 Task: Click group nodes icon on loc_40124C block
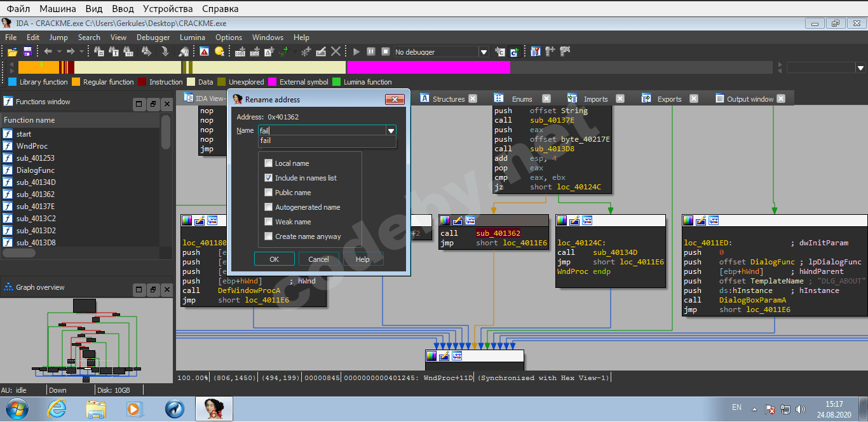pos(587,221)
